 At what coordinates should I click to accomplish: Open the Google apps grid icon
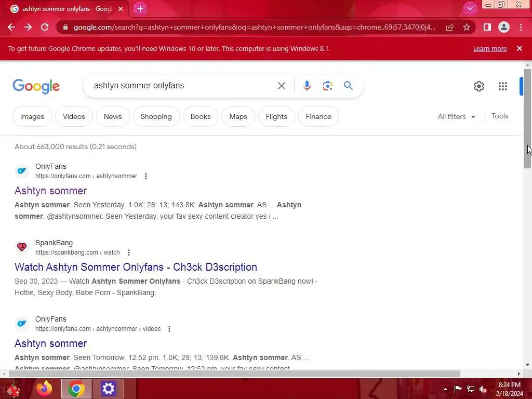pyautogui.click(x=503, y=86)
